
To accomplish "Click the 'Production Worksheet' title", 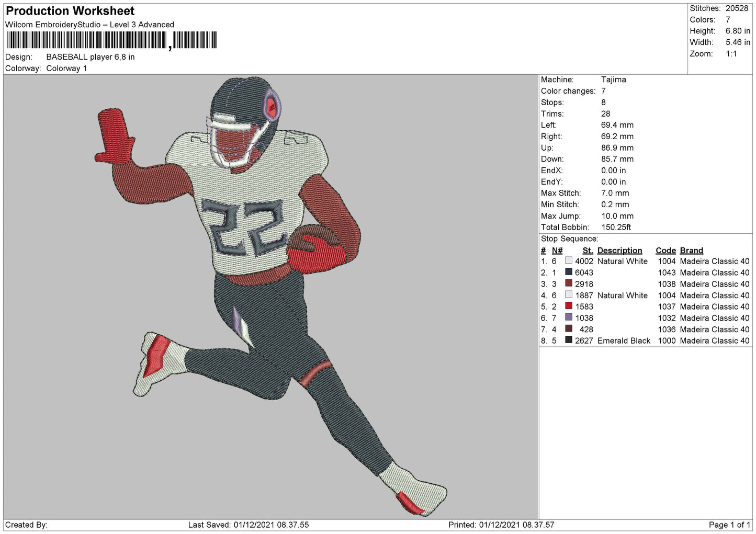I will [x=70, y=11].
